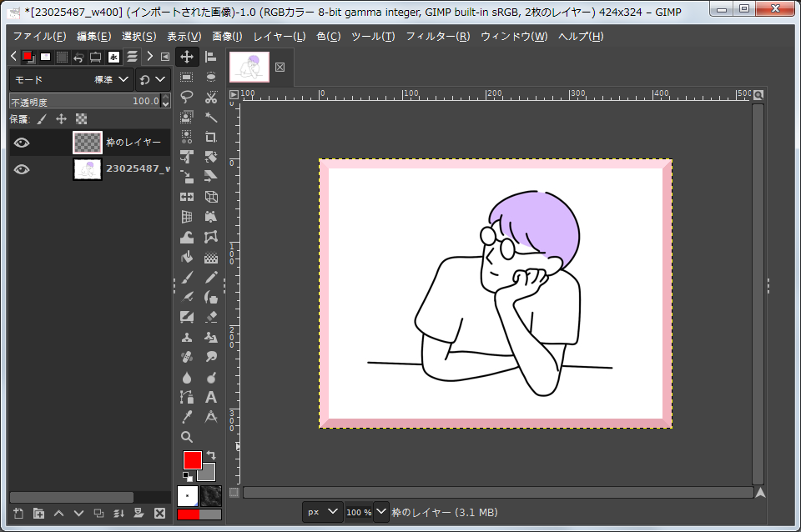Toggle lock alpha channel checkerboard icon
This screenshot has height=532, width=801.
[x=81, y=119]
